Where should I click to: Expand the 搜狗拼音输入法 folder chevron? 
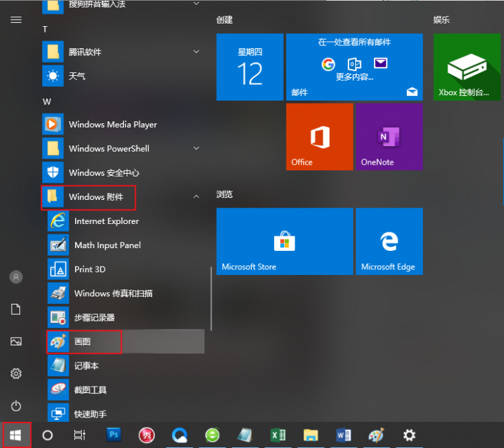click(x=196, y=3)
